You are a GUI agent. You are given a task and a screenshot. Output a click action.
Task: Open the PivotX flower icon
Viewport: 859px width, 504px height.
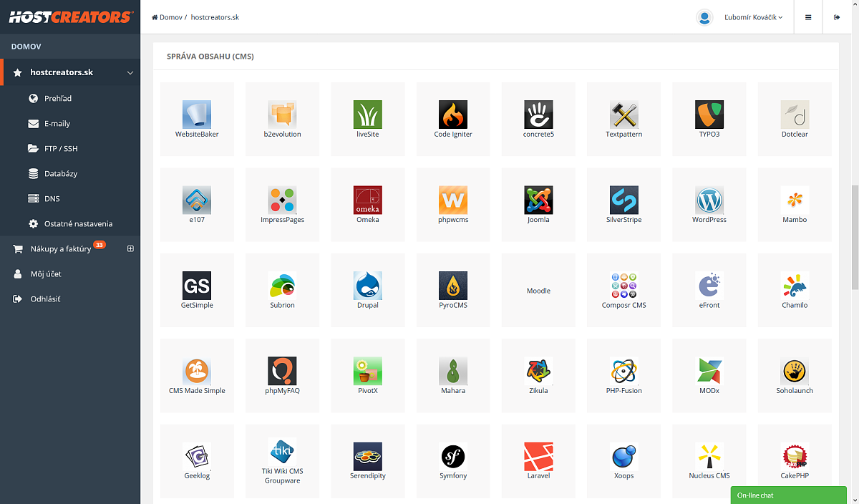tap(368, 371)
